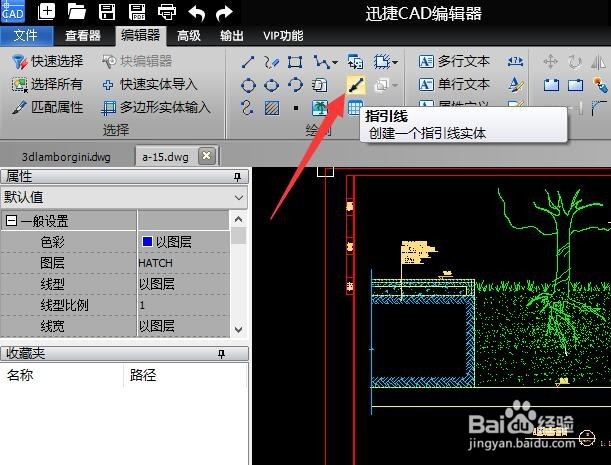Screen dimensions: 611x465
Task: Print the drawing using the printer icon
Action: (167, 12)
